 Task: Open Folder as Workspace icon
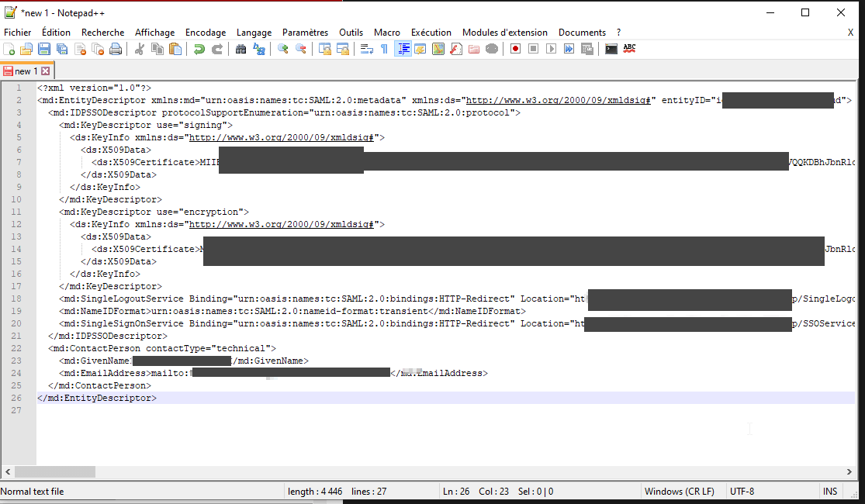pos(474,49)
